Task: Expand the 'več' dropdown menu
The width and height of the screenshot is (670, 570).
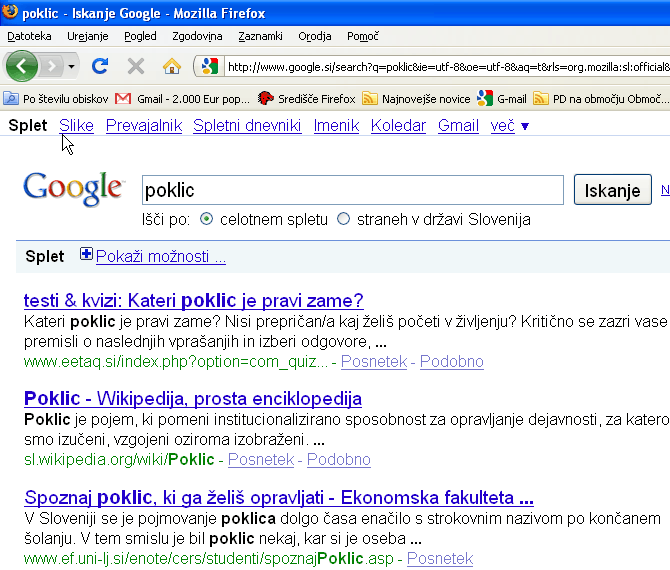Action: pyautogui.click(x=510, y=126)
